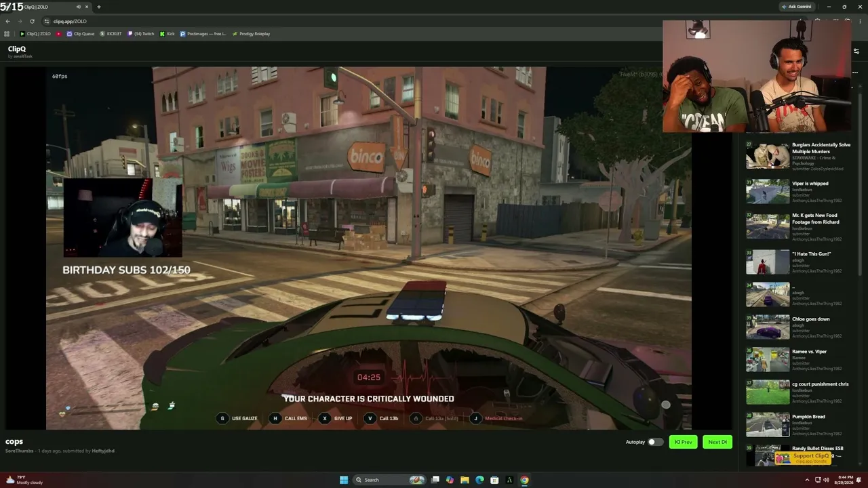The width and height of the screenshot is (868, 488).
Task: Go to the previous clip with Prev
Action: click(x=683, y=442)
